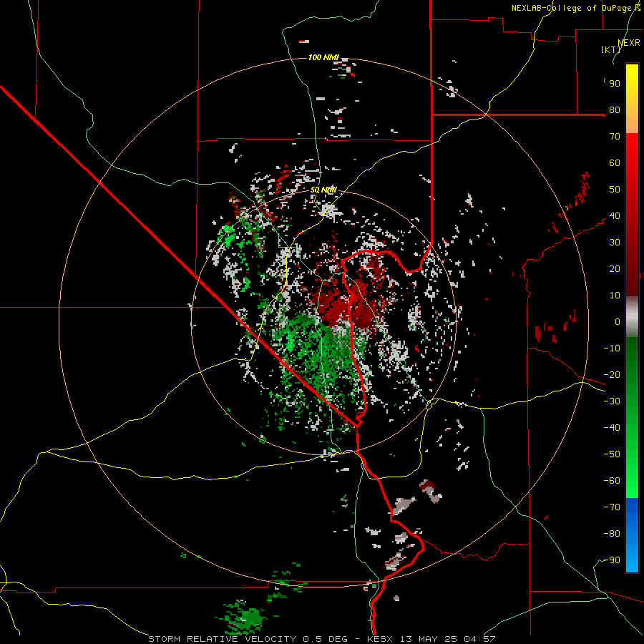The width and height of the screenshot is (644, 644).
Task: Click the -10 value on velocity scale
Action: (x=612, y=348)
